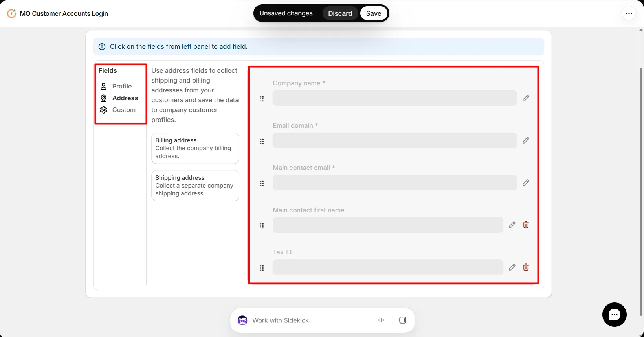
Task: Select the Custom fields tab
Action: pos(118,110)
